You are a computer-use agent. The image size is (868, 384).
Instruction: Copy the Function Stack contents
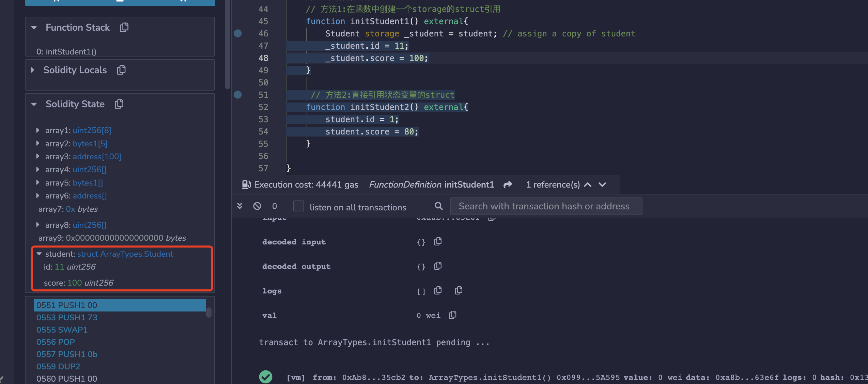pyautogui.click(x=124, y=27)
